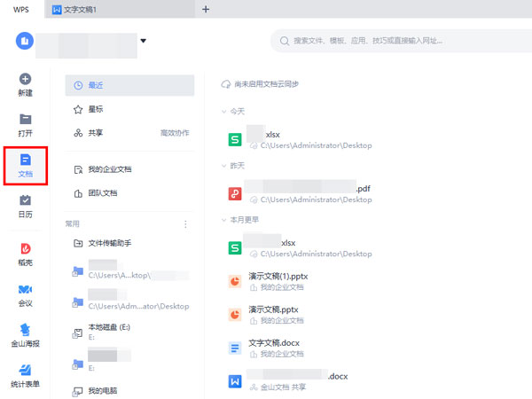Click the 新建 (New) plus icon
This screenshot has width=532, height=399.
(25, 79)
